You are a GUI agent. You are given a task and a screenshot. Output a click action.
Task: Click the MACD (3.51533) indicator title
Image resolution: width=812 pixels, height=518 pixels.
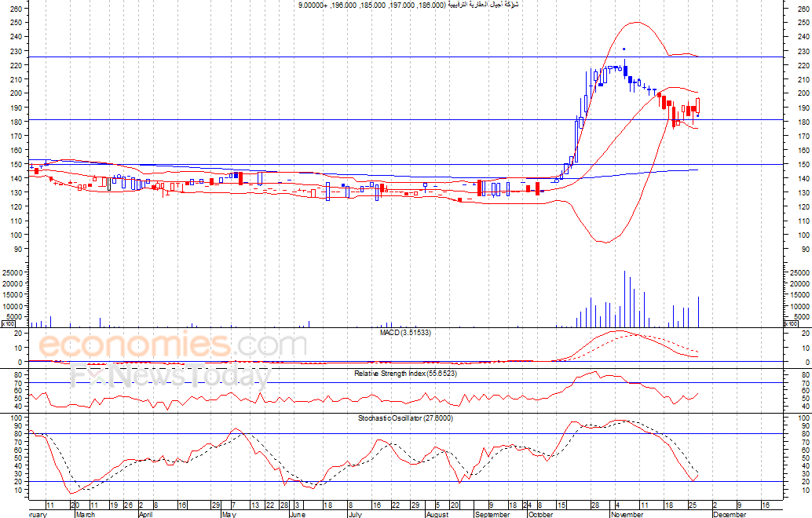pyautogui.click(x=405, y=333)
